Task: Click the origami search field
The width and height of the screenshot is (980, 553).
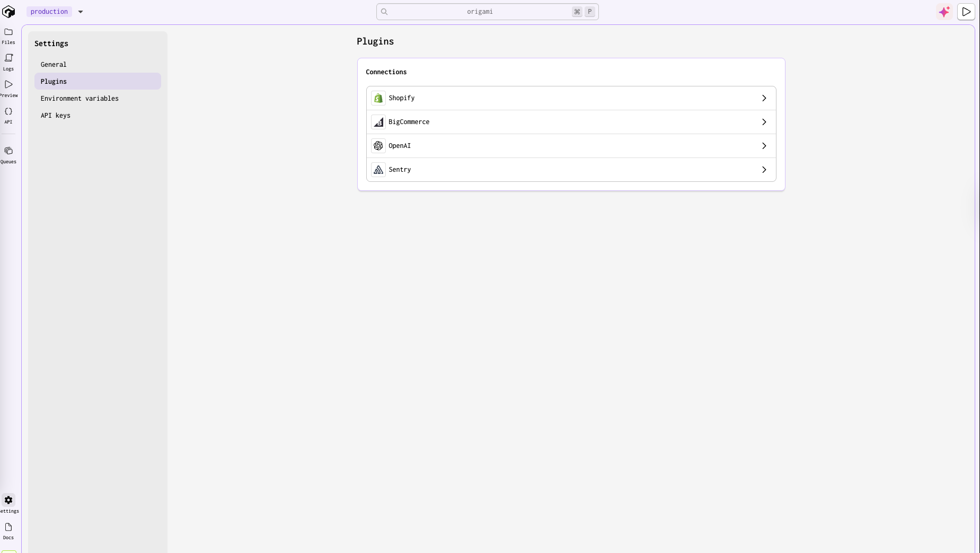Action: click(x=488, y=12)
